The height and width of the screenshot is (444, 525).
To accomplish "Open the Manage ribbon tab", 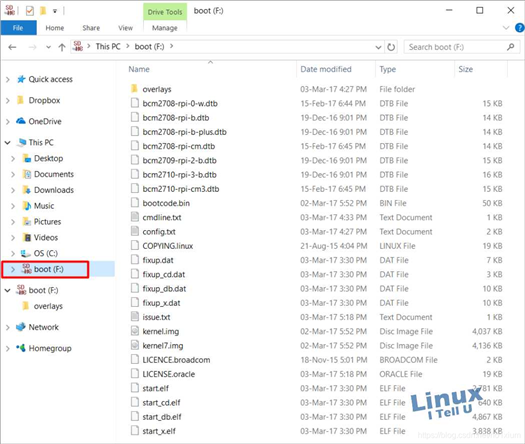I will point(164,28).
